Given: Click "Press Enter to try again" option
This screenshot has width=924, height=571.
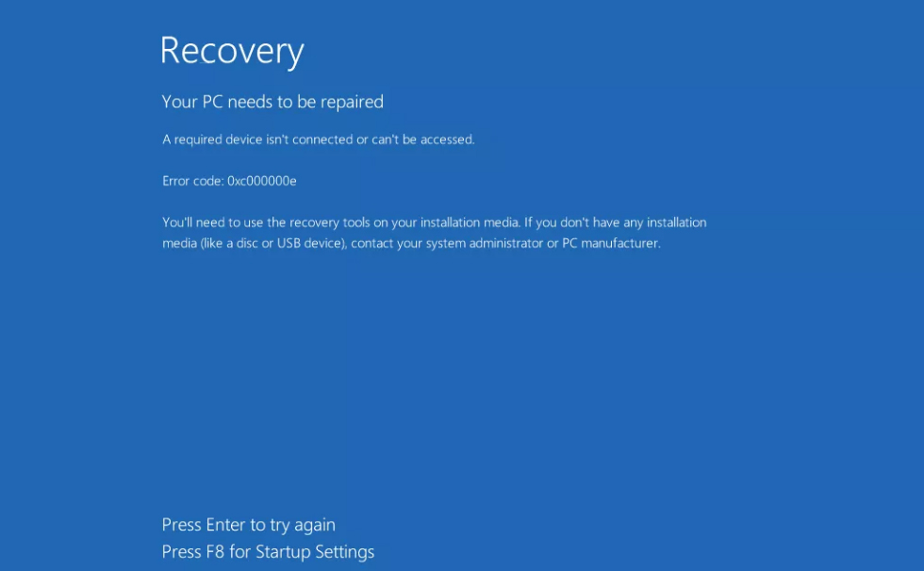Looking at the screenshot, I should click(249, 525).
